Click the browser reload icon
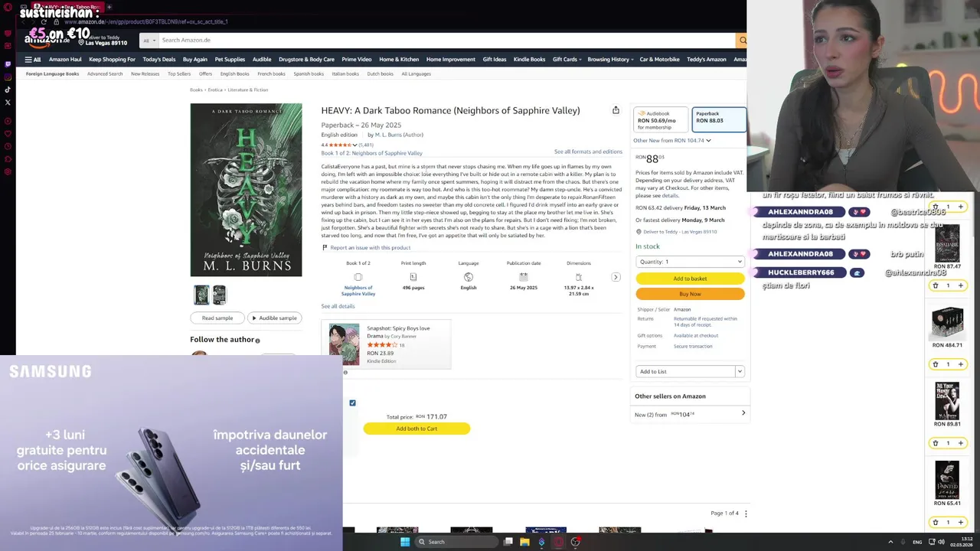 pos(43,21)
